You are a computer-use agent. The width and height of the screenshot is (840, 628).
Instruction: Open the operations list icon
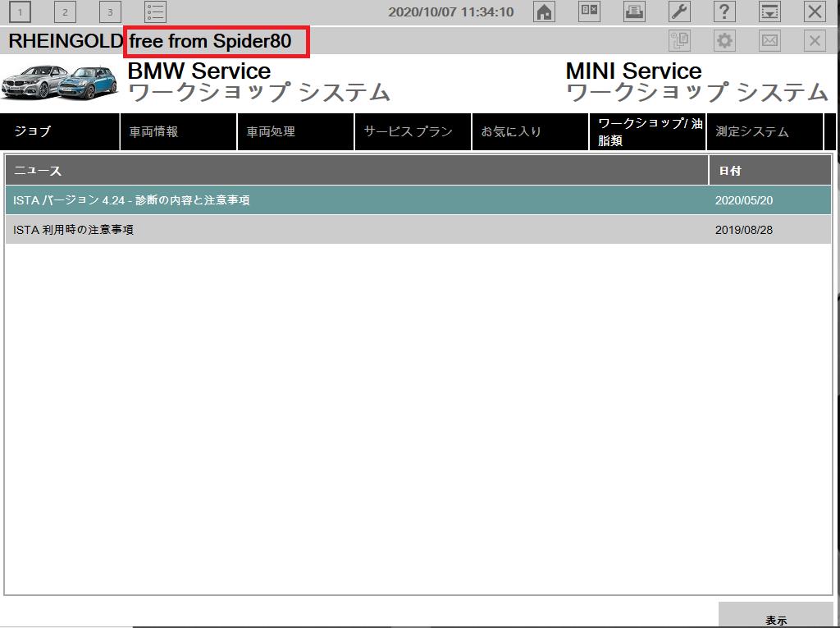[x=155, y=11]
